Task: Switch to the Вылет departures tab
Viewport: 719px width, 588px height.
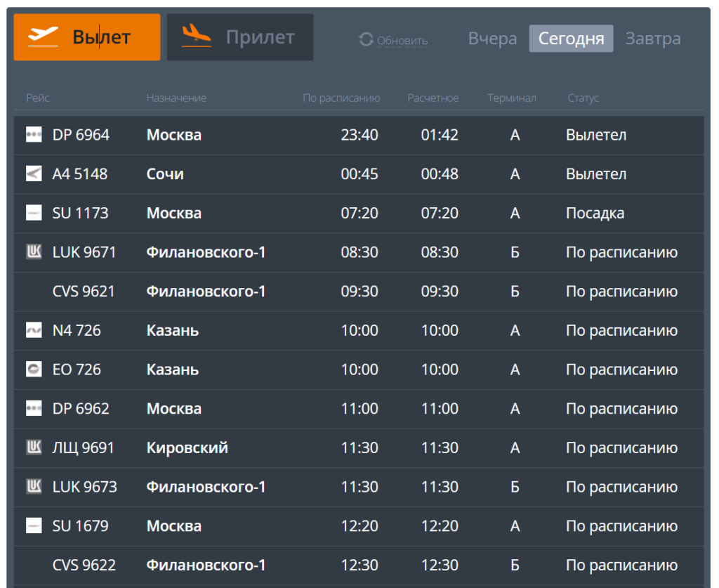Action: [87, 37]
